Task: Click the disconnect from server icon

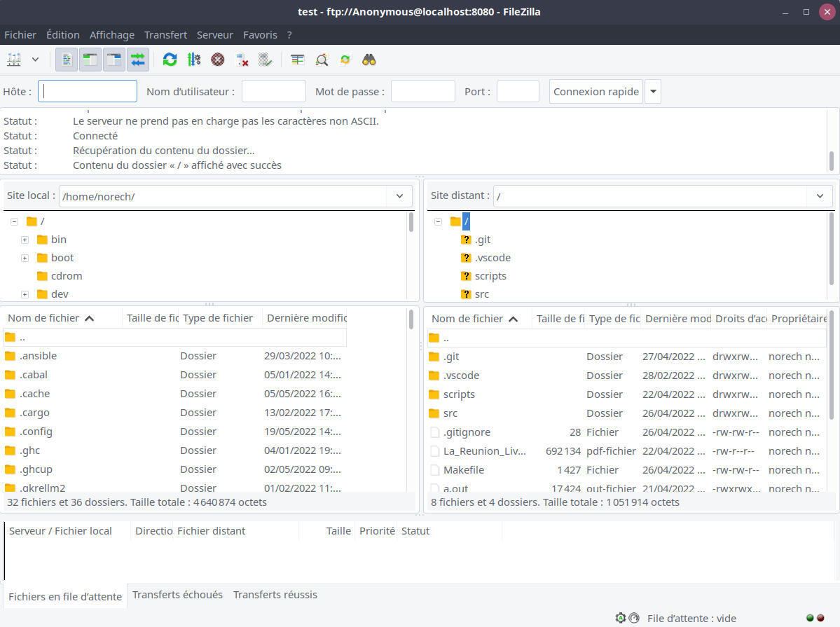Action: (242, 60)
